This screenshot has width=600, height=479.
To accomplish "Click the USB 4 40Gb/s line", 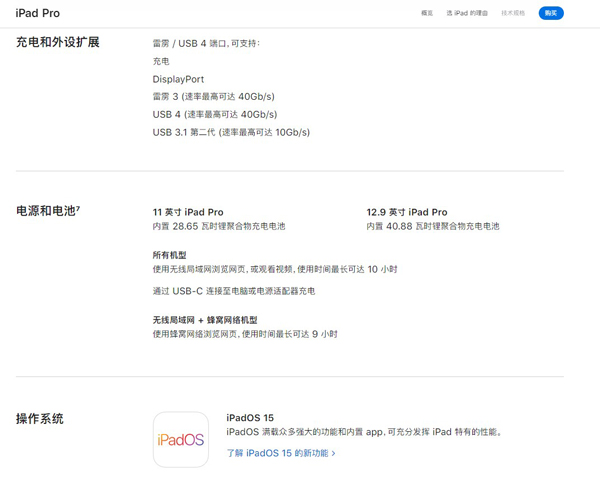I will (x=215, y=114).
